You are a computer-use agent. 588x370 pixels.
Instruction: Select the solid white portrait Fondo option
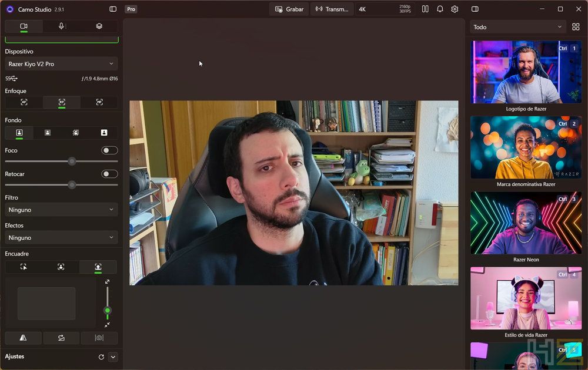104,133
